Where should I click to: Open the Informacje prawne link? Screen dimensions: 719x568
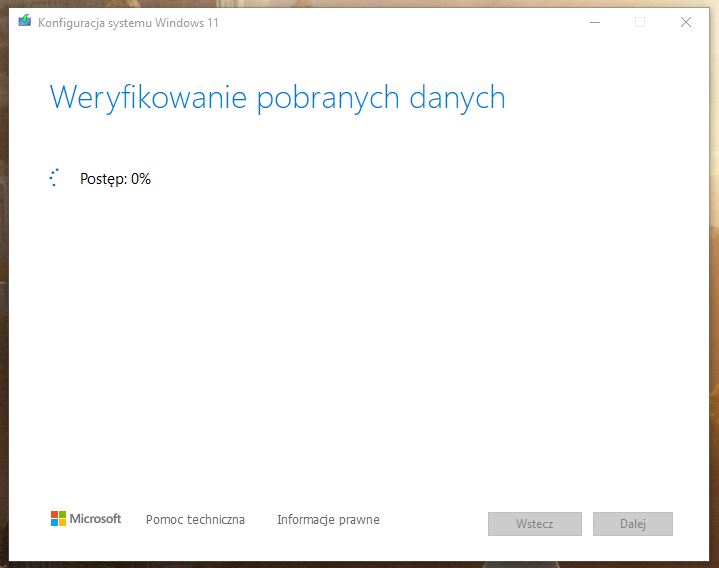coord(328,520)
